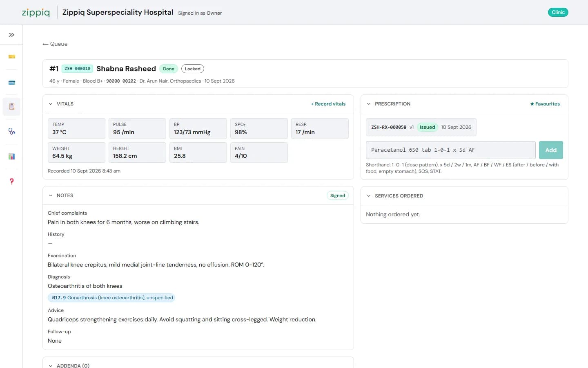The image size is (588, 368).
Task: Click the 'Osteoarthritis of both knees' diagnosis text
Action: point(85,286)
